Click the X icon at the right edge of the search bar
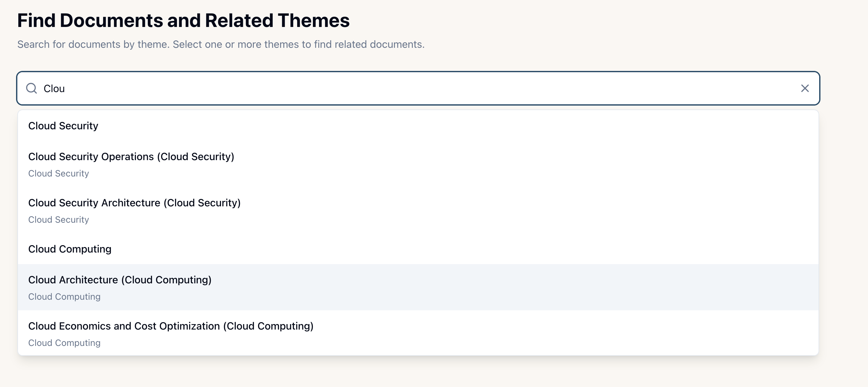The image size is (868, 387). (805, 88)
